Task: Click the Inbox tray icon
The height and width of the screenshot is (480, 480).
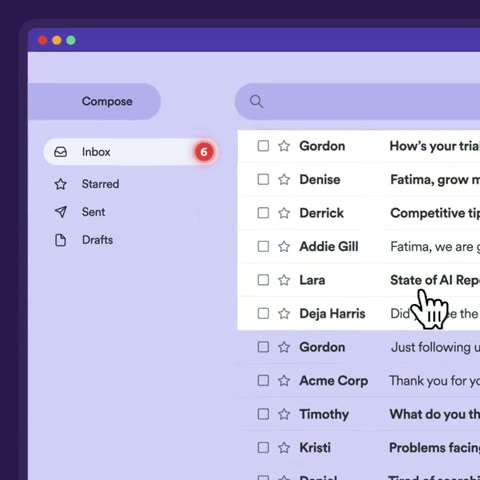Action: pyautogui.click(x=61, y=152)
